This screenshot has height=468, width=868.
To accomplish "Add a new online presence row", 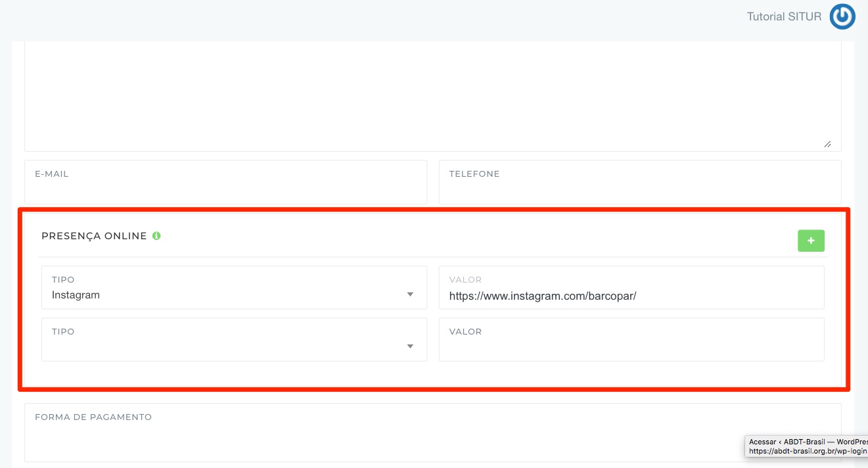I will [x=811, y=241].
